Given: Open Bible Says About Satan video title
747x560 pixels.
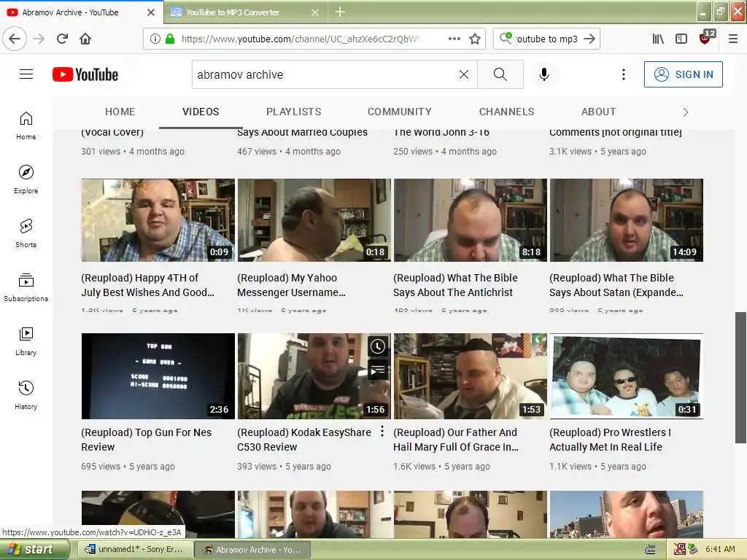Looking at the screenshot, I should [616, 285].
